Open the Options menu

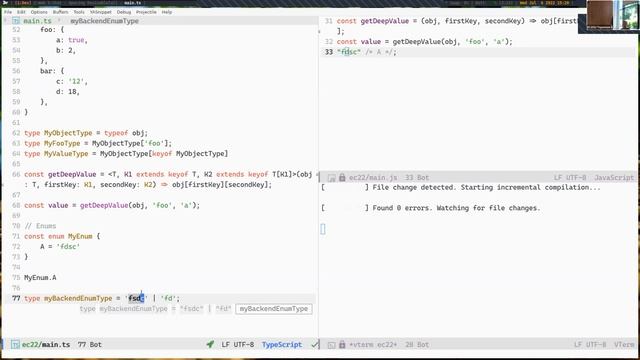(39, 12)
